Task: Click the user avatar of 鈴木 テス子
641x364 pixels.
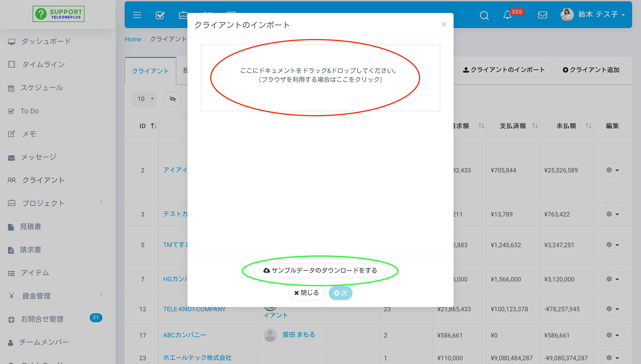Action: (x=567, y=14)
